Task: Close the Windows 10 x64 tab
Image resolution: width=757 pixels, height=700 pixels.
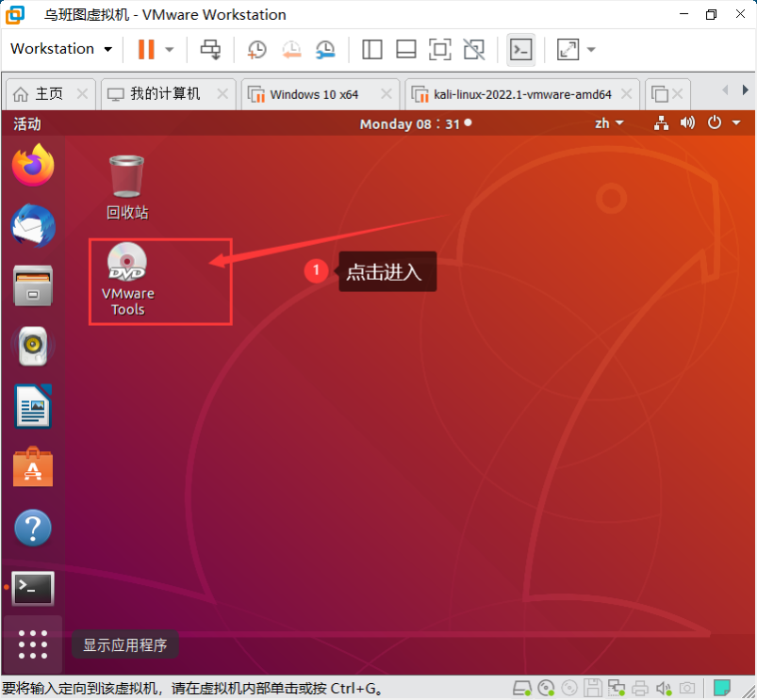Action: coord(387,93)
